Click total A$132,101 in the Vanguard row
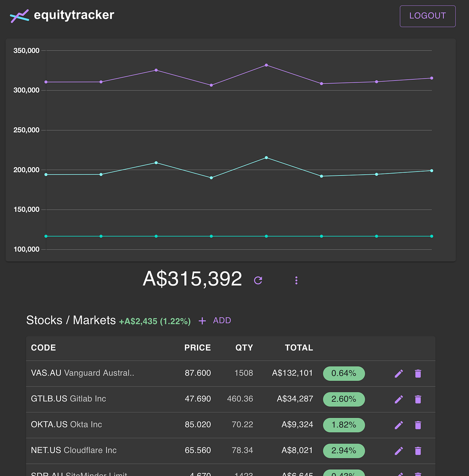This screenshot has width=469, height=476. pos(292,373)
